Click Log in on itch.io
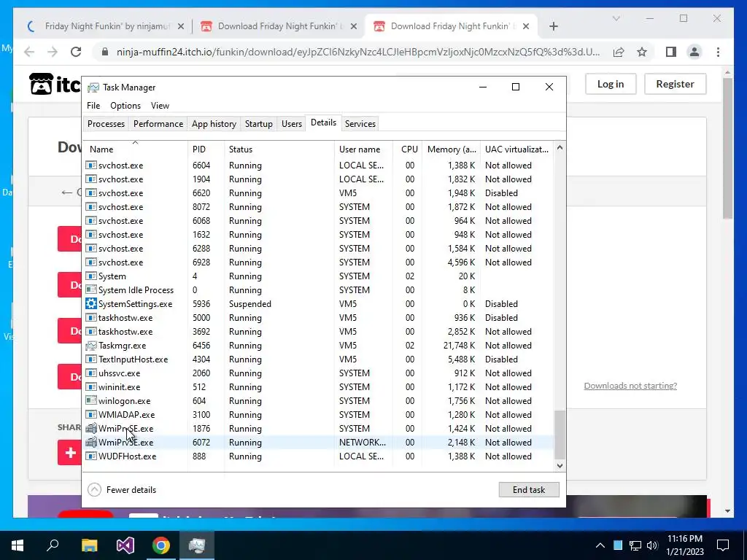The image size is (747, 560). (611, 85)
